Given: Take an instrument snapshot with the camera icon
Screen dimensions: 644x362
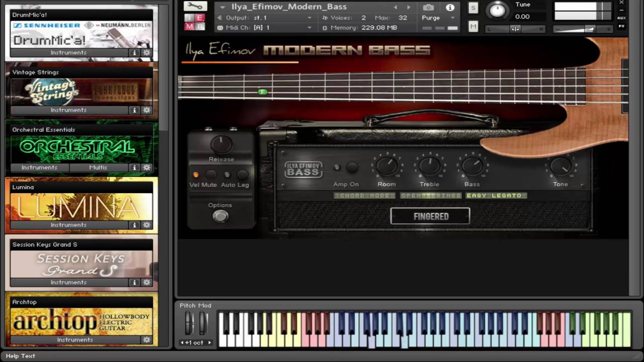Looking at the screenshot, I should (428, 8).
